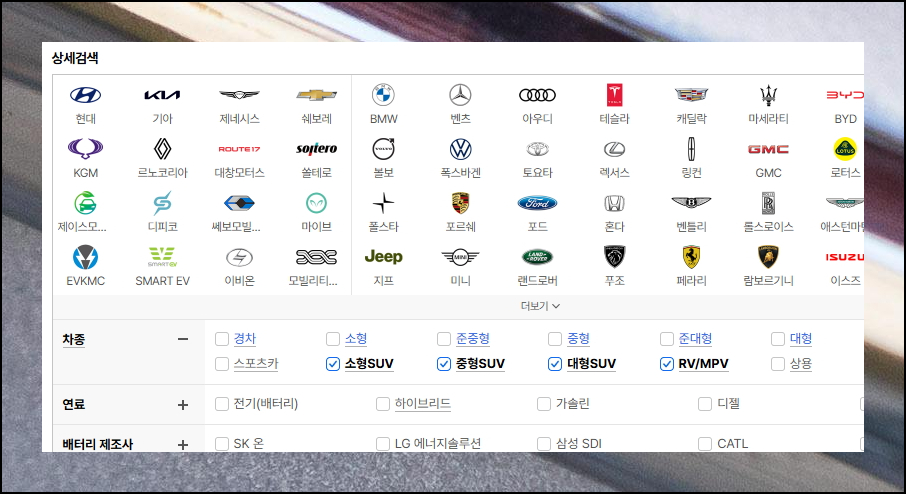Pick the KGM brand logo
Screen dimensions: 906x494
pos(86,149)
